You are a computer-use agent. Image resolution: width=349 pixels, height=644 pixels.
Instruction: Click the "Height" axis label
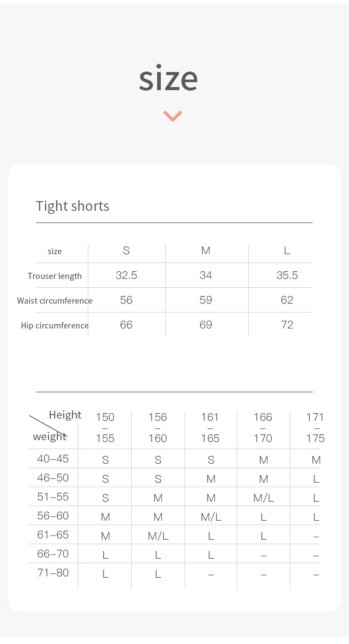coord(65,415)
